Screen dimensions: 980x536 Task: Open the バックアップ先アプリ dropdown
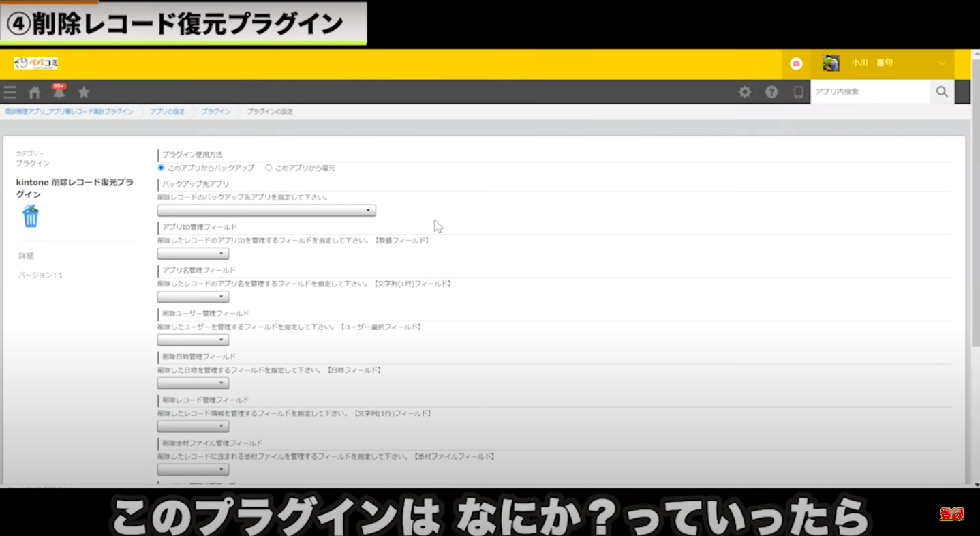point(266,210)
